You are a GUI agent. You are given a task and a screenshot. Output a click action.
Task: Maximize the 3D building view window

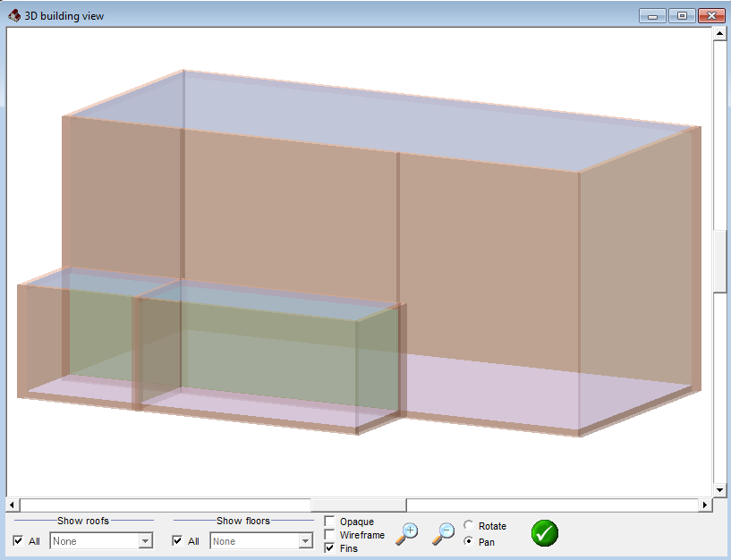(x=682, y=16)
